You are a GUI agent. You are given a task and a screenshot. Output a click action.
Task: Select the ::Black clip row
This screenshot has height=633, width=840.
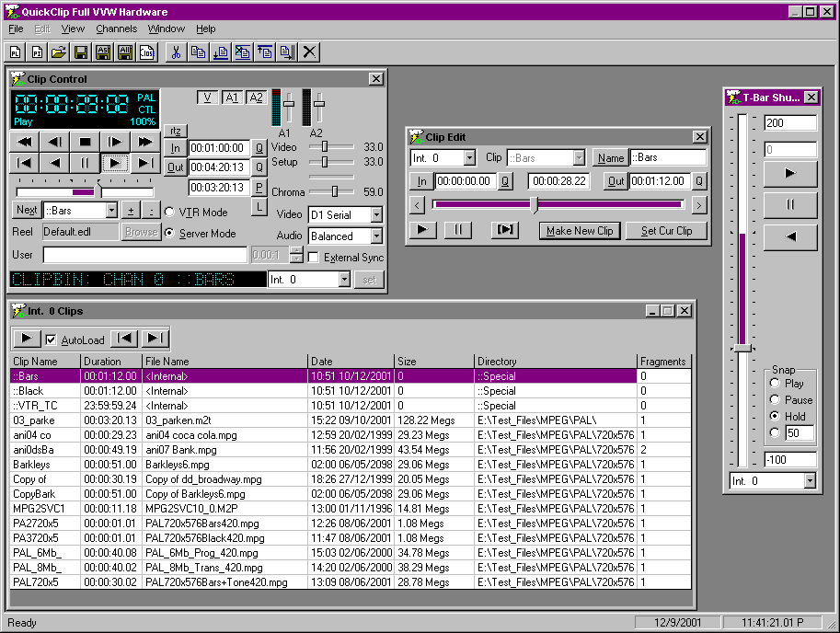(x=351, y=391)
